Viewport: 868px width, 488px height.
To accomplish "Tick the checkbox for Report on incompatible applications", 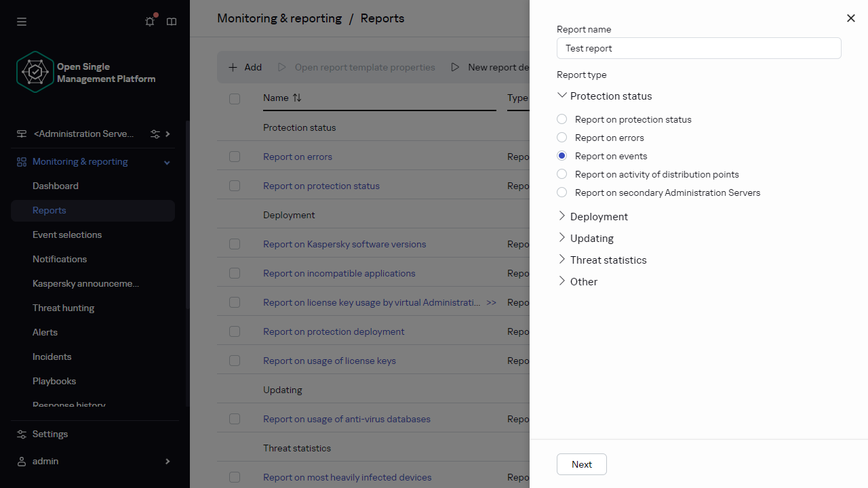I will coord(235,273).
